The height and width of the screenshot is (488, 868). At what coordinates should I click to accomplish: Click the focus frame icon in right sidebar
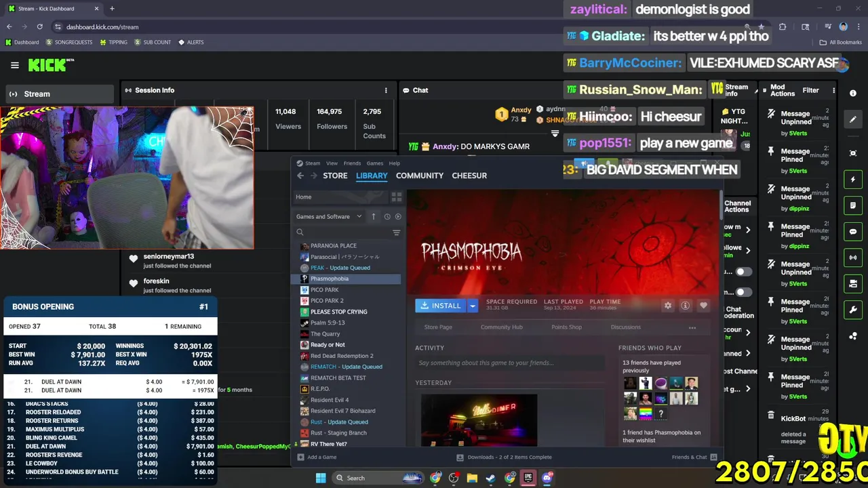pyautogui.click(x=853, y=154)
